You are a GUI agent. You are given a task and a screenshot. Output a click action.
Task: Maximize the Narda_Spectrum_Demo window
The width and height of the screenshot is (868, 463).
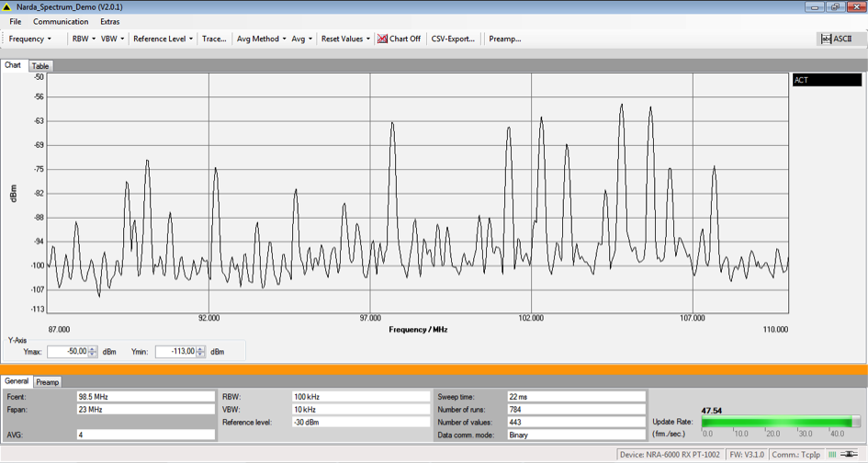point(835,7)
